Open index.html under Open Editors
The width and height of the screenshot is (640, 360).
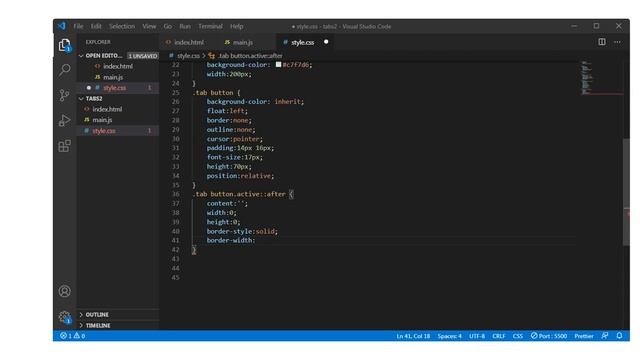[118, 66]
